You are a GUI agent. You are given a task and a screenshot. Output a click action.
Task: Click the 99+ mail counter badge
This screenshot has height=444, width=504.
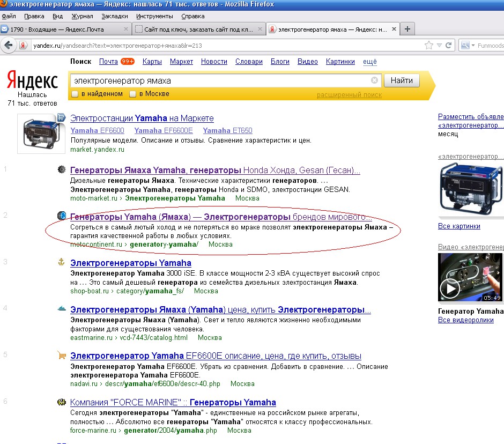pyautogui.click(x=127, y=62)
